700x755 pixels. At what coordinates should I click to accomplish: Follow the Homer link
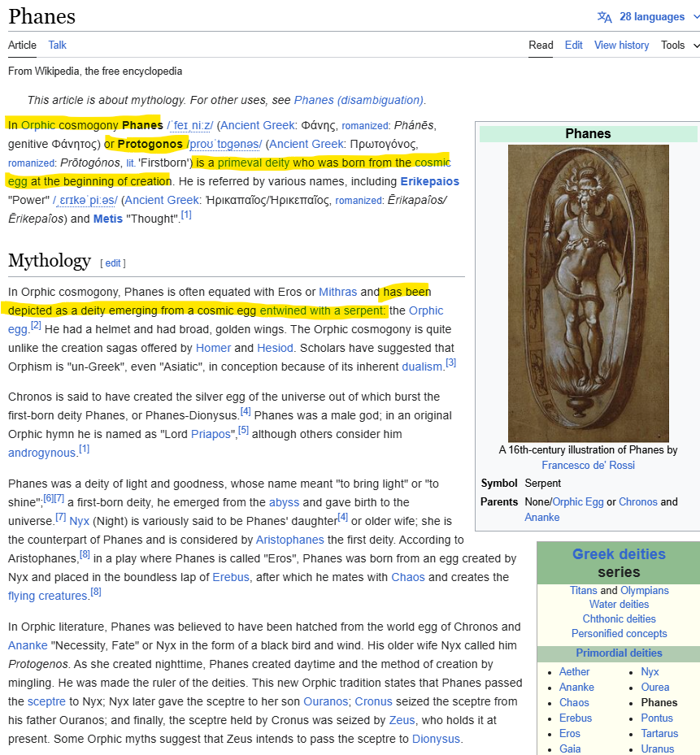[214, 348]
